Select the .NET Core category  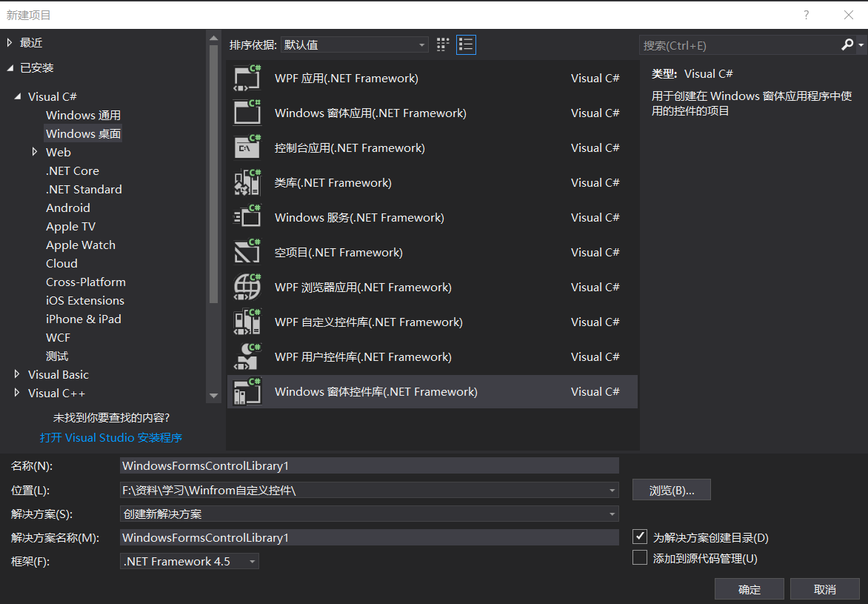tap(72, 170)
